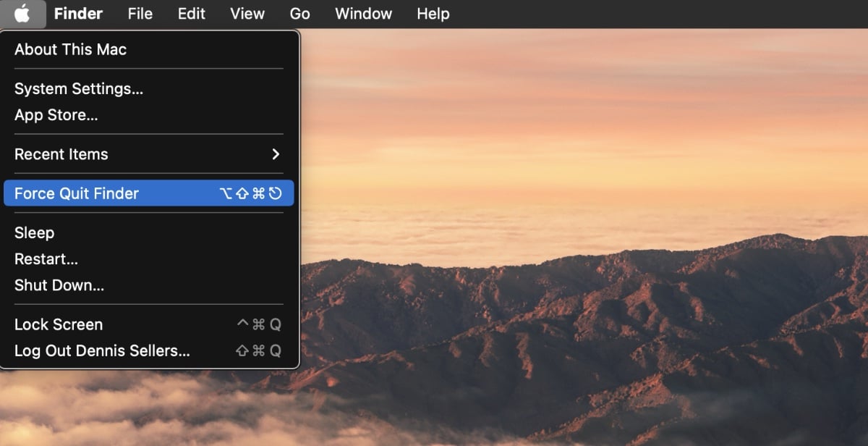
Task: Choose Shut Down from the menu
Action: [x=59, y=285]
